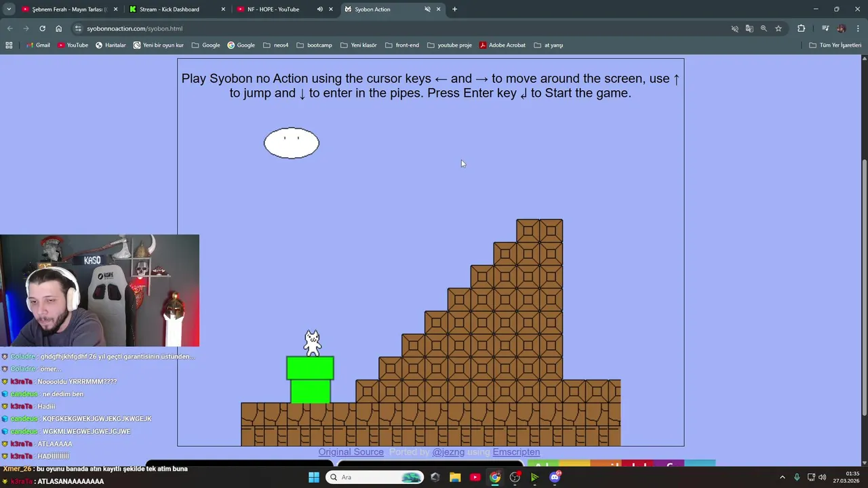Open the apps grid in bookmarks bar
The height and width of the screenshot is (488, 868).
(x=9, y=45)
